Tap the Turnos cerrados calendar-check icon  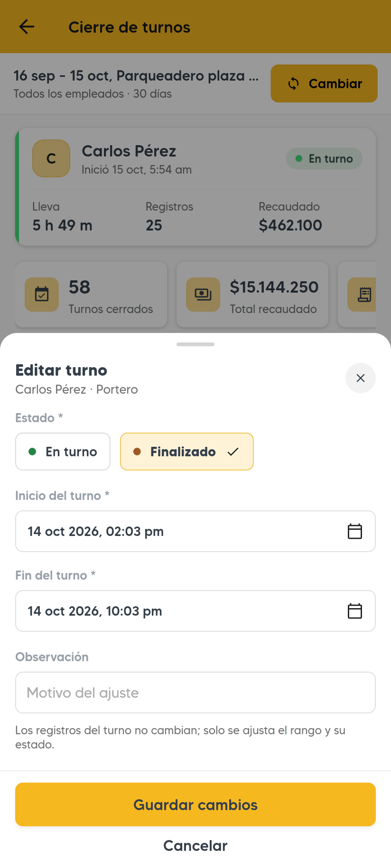coord(42,295)
